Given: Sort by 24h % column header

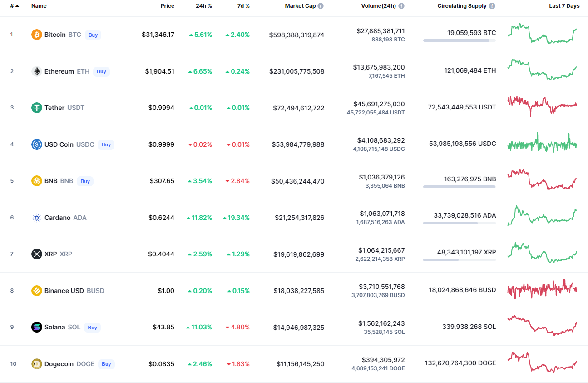Looking at the screenshot, I should point(204,6).
